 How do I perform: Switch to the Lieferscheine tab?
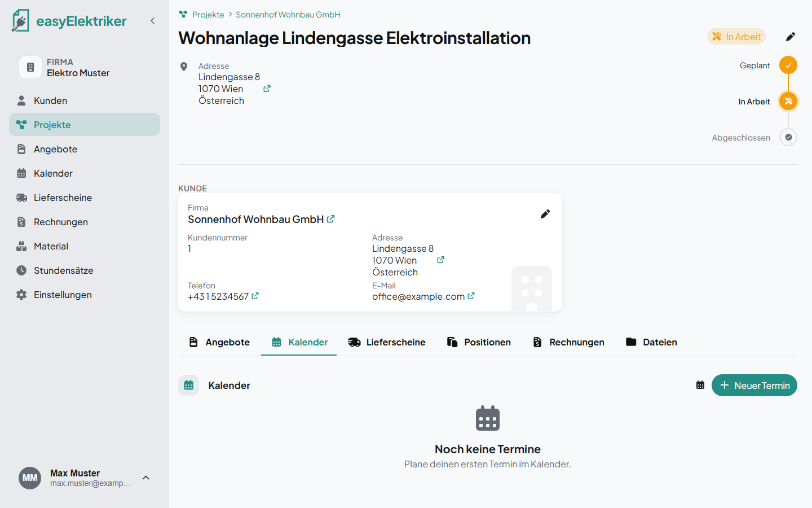pos(387,342)
